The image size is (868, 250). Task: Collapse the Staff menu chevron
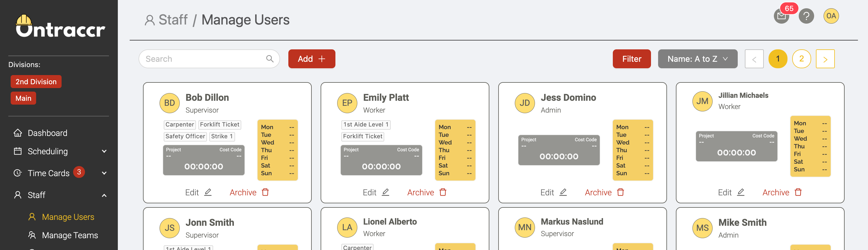[104, 195]
